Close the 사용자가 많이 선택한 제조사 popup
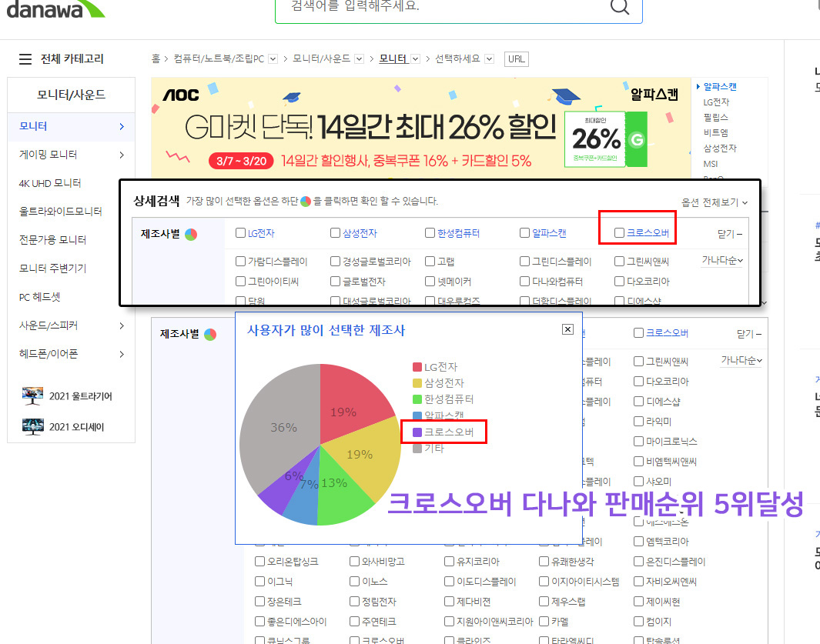Image resolution: width=820 pixels, height=644 pixels. [x=567, y=329]
